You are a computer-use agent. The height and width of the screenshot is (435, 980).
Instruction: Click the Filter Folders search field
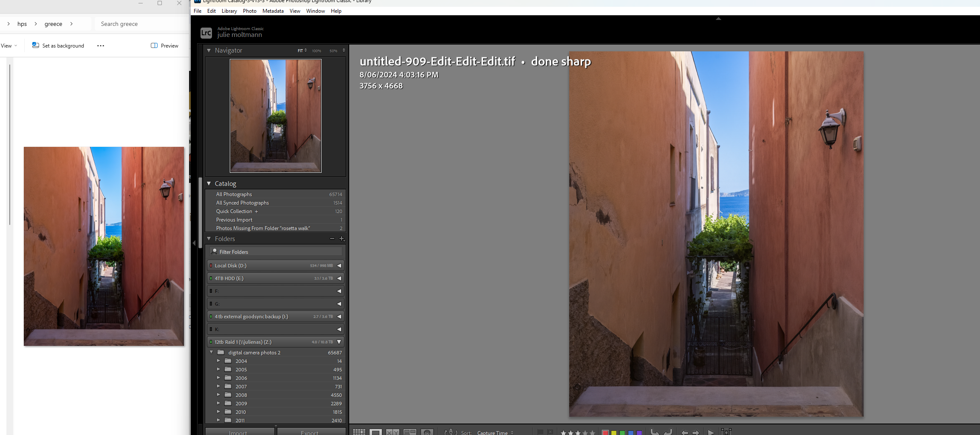(276, 252)
